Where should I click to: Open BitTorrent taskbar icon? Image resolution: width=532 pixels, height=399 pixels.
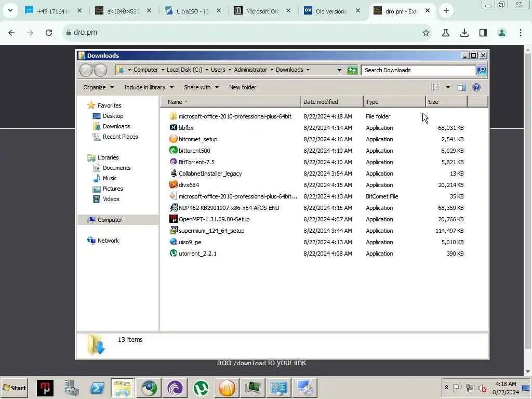[175, 388]
